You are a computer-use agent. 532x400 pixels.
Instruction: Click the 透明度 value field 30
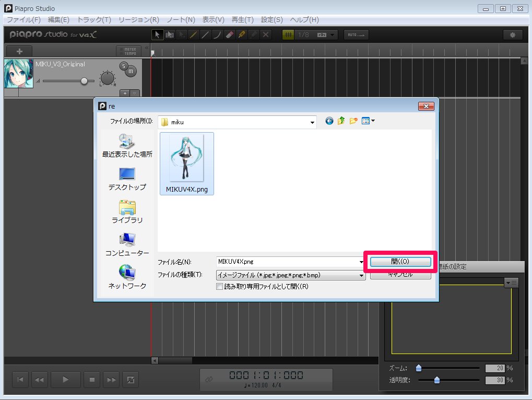495,380
